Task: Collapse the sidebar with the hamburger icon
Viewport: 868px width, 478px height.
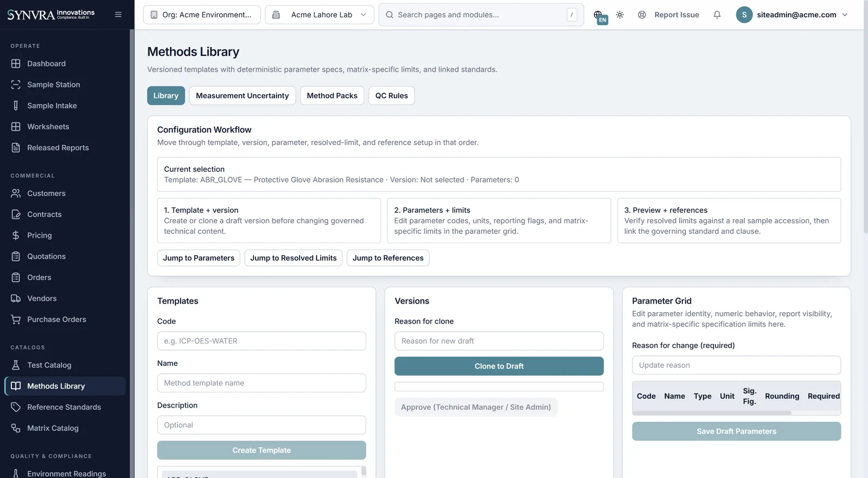Action: point(118,15)
